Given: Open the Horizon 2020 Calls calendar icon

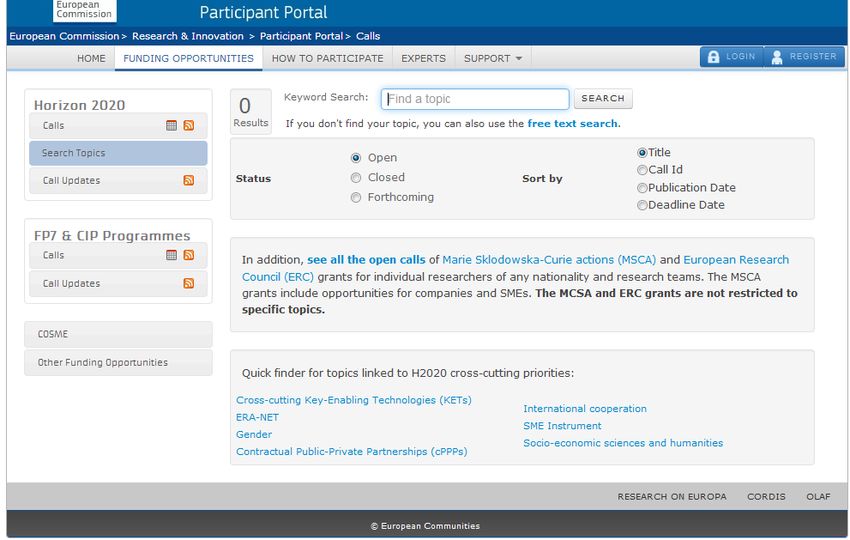Looking at the screenshot, I should pos(171,125).
